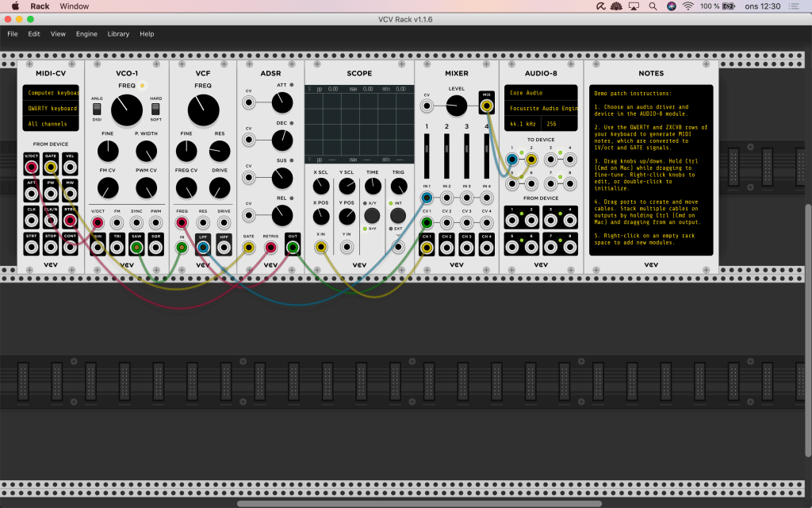Click the ADSR OUT jack
Image resolution: width=812 pixels, height=508 pixels.
(293, 248)
